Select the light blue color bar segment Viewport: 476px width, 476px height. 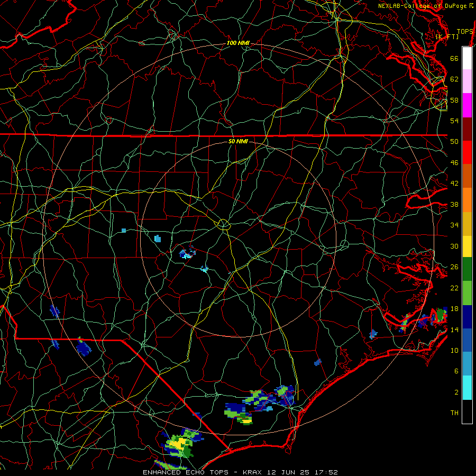467,364
